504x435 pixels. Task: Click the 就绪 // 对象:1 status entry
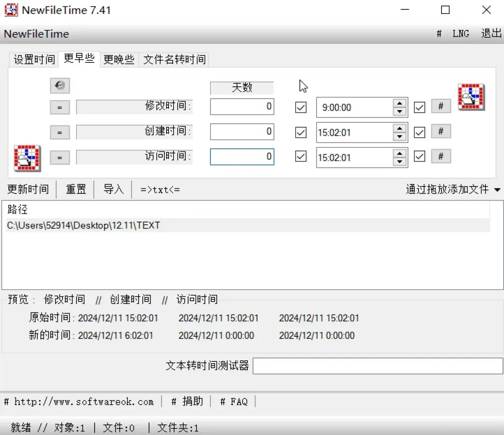[48, 428]
